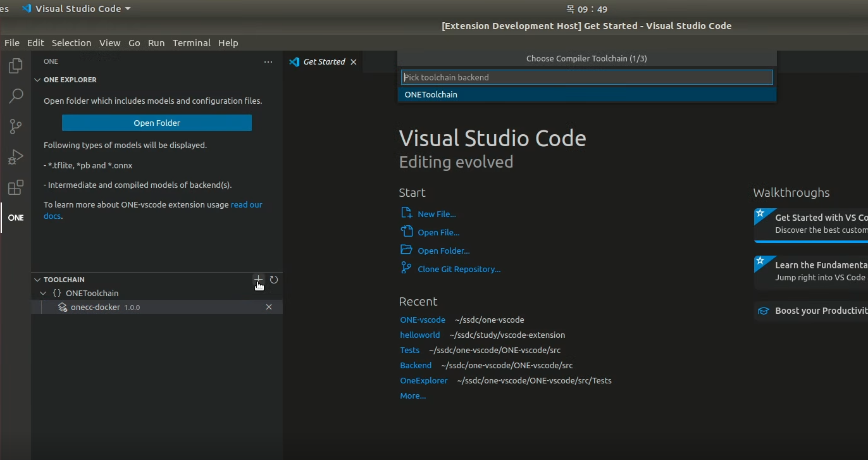Open the Extensions view

[15, 187]
